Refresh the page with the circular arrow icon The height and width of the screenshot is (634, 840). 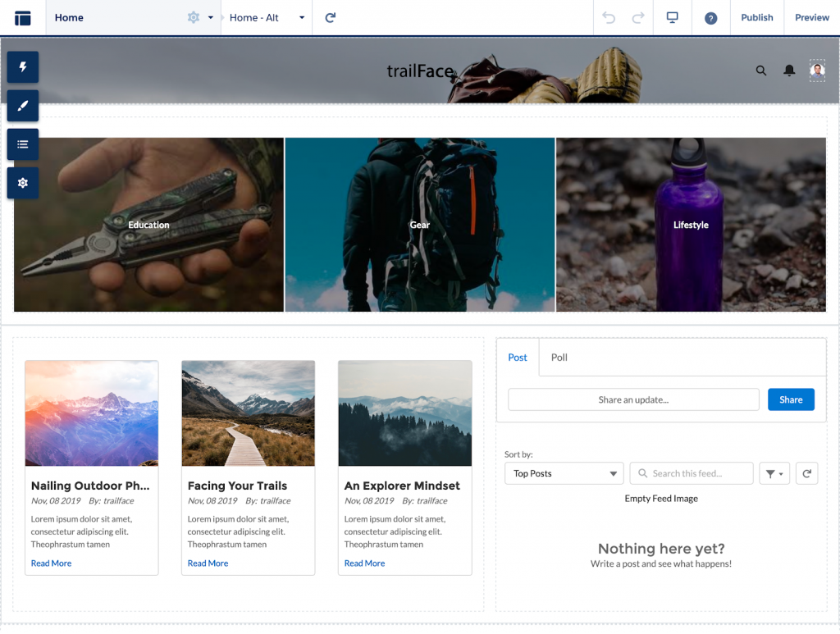click(330, 17)
